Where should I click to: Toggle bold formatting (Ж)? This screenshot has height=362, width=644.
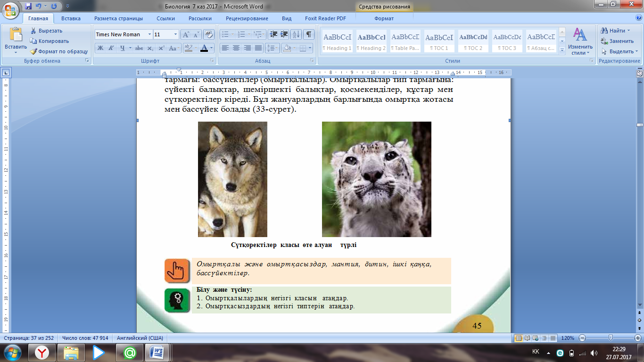100,48
